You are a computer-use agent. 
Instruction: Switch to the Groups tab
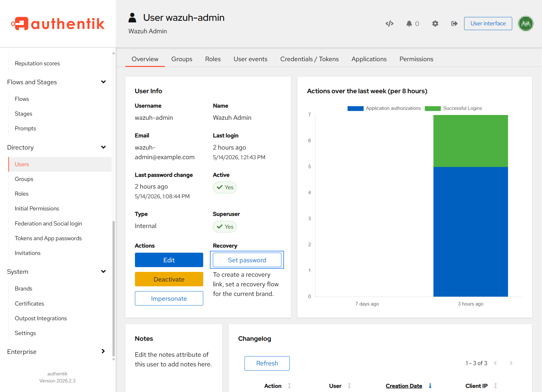coord(182,59)
